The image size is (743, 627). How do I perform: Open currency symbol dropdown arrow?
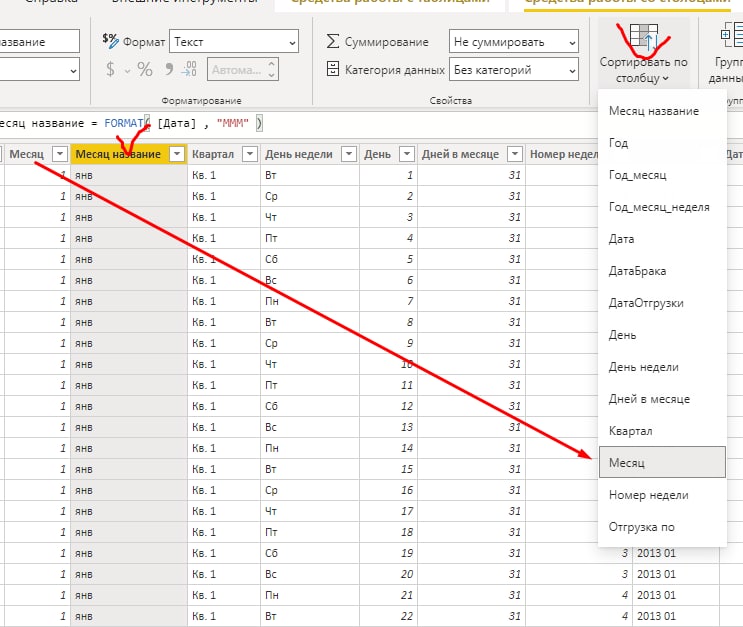pos(127,71)
